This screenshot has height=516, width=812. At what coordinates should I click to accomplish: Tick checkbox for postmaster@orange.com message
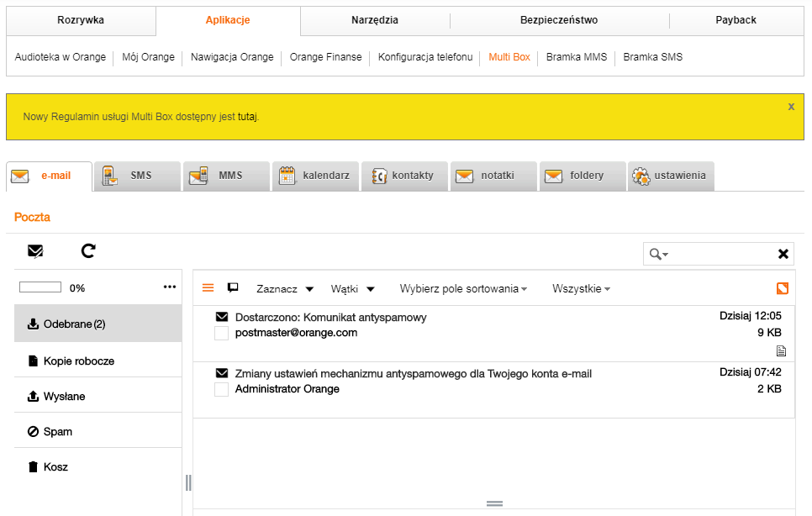pos(222,334)
